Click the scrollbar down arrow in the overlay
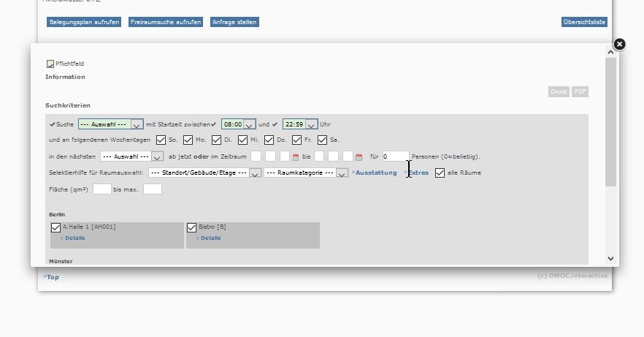This screenshot has width=644, height=337. click(610, 258)
